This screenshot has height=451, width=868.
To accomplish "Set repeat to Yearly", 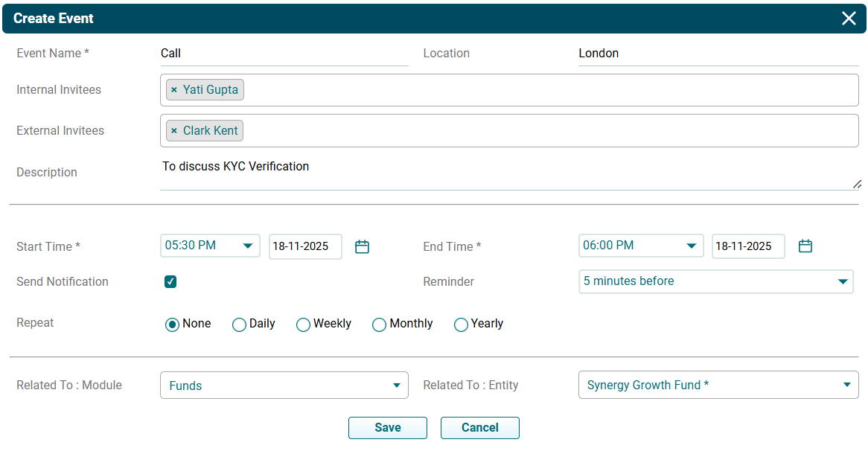I will point(461,324).
